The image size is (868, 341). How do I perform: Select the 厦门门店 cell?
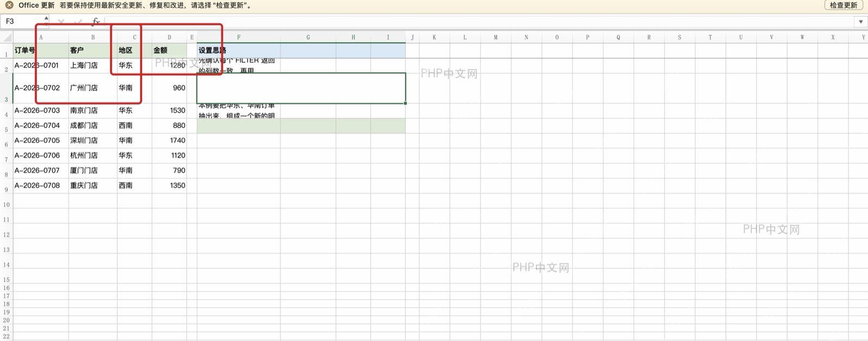tap(93, 171)
